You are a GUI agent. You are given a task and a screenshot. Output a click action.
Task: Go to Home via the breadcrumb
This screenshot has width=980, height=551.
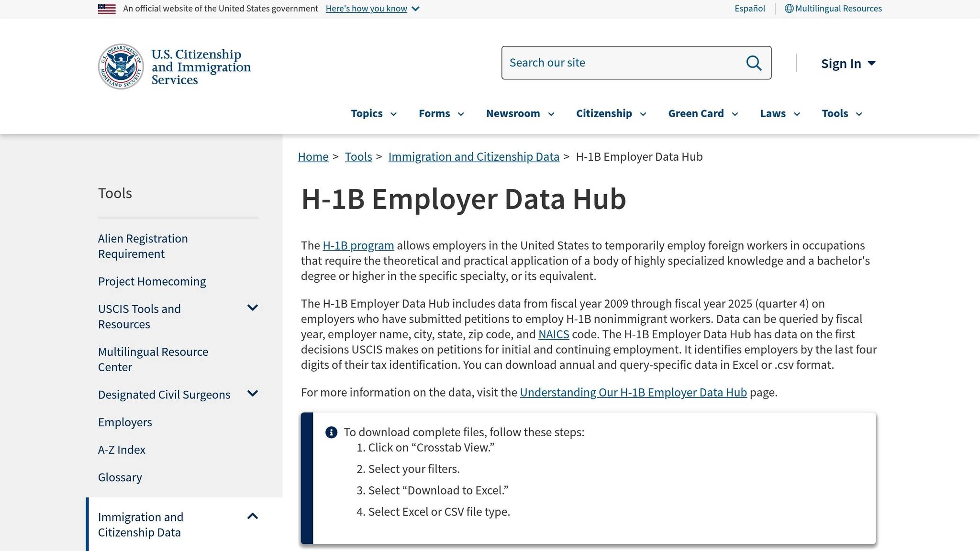point(313,156)
